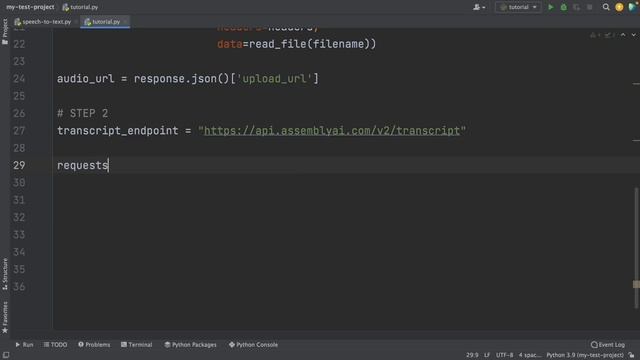
Task: Open the Terminal tool window
Action: coord(136,345)
